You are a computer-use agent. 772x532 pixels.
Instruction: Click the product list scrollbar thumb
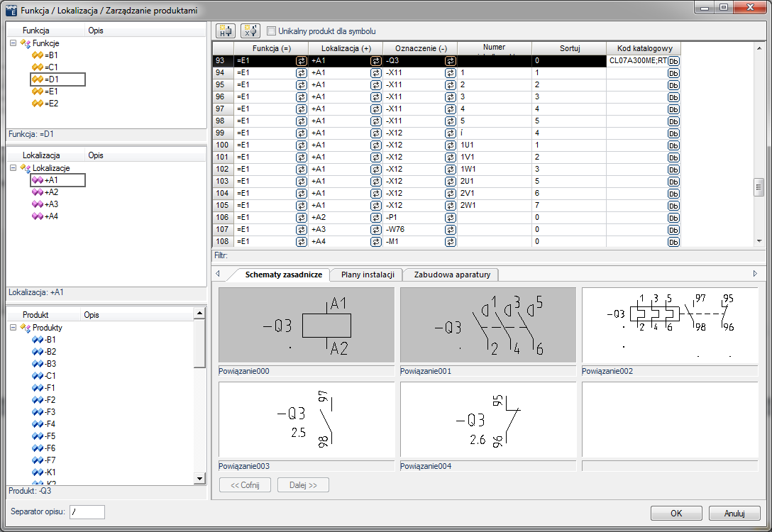tap(199, 343)
